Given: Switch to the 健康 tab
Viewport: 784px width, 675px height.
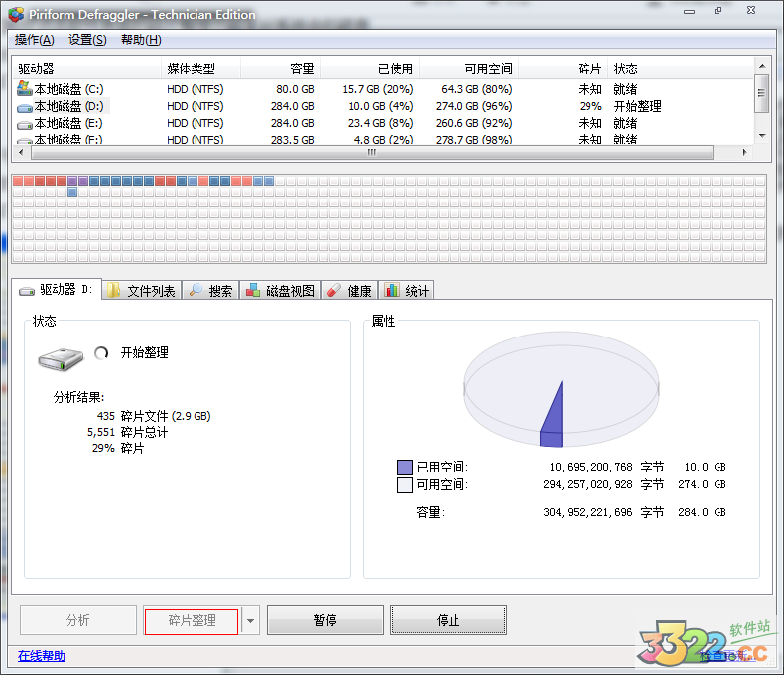Looking at the screenshot, I should [x=349, y=290].
